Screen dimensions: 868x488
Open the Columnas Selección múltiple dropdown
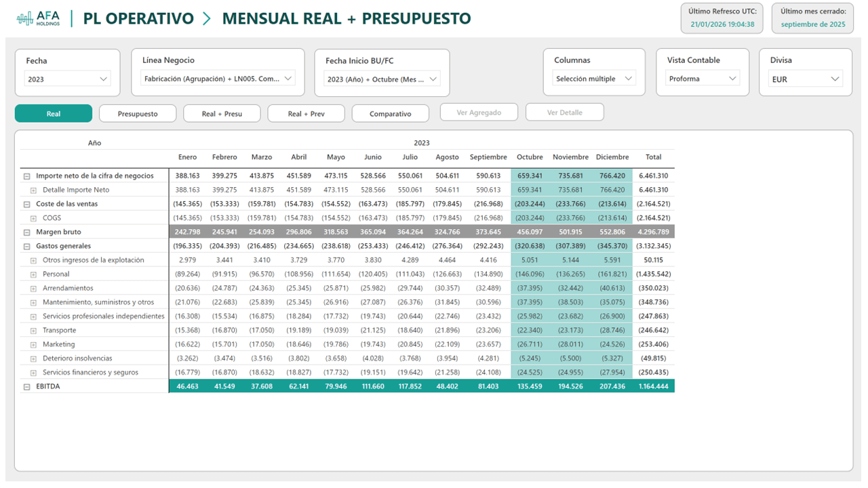coord(594,79)
